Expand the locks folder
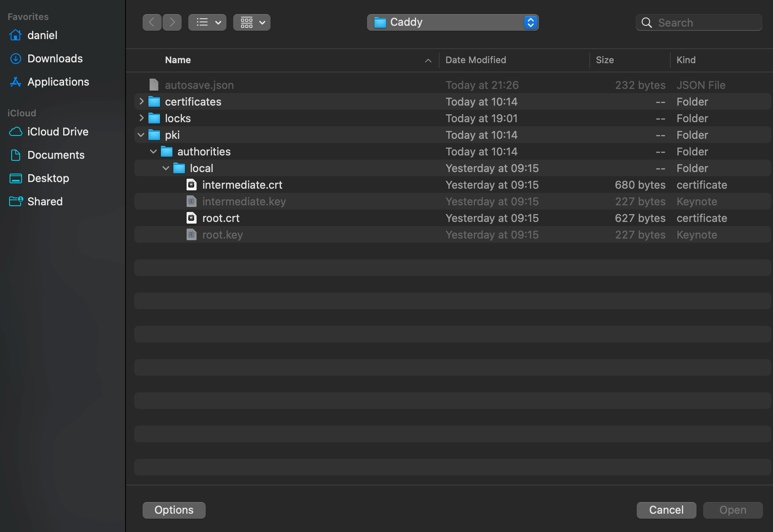 coord(141,118)
